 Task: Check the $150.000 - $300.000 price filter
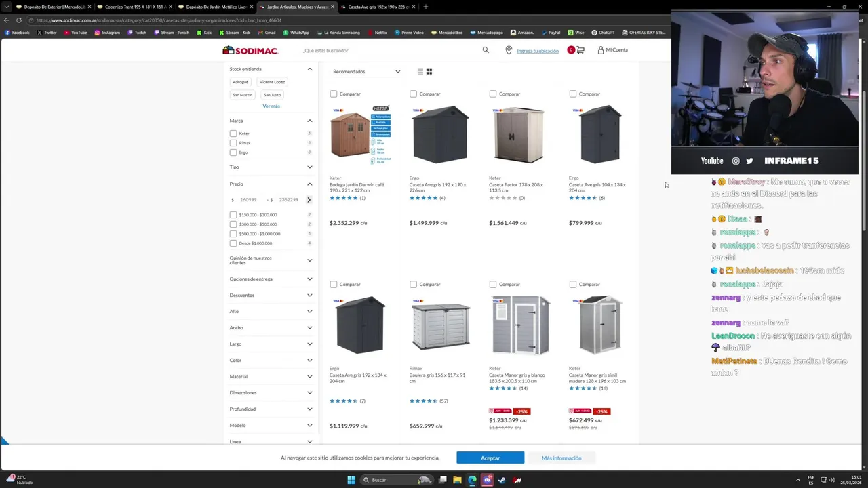[233, 215]
